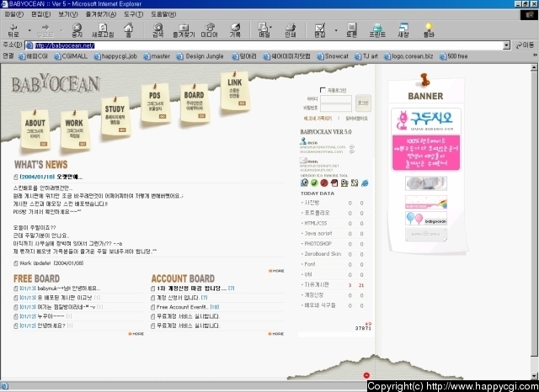Open the logo.corean.biz links bar shortcut
The width and height of the screenshot is (539, 392).
click(x=408, y=56)
